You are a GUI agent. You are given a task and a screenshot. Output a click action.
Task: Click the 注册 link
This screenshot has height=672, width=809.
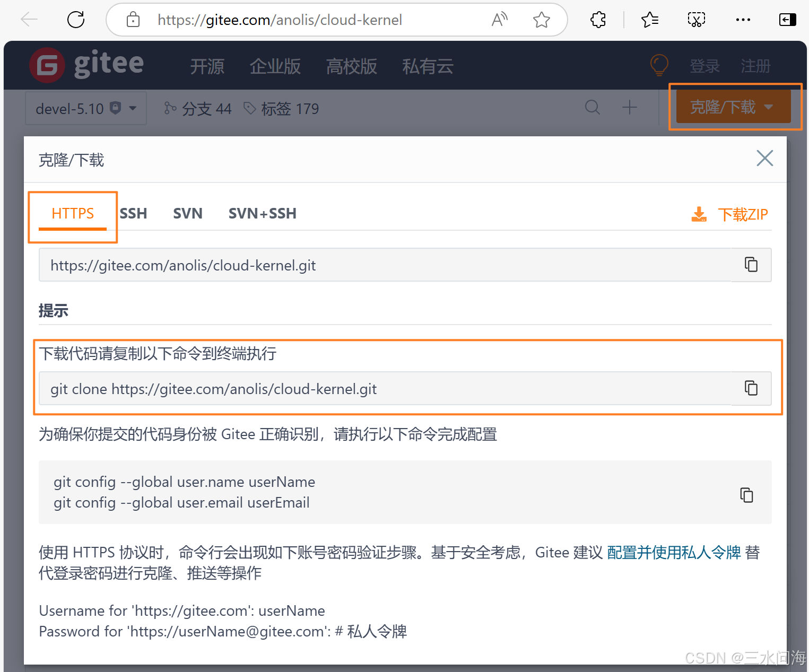pos(755,66)
